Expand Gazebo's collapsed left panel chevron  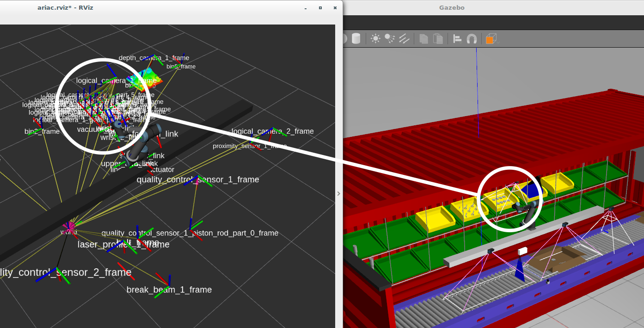point(339,193)
